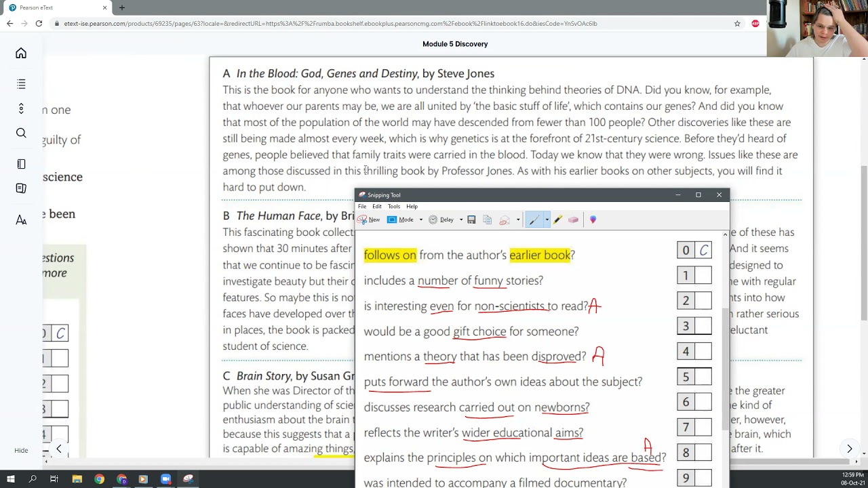
Task: Switch to Zoom in the taskbar
Action: [165, 479]
